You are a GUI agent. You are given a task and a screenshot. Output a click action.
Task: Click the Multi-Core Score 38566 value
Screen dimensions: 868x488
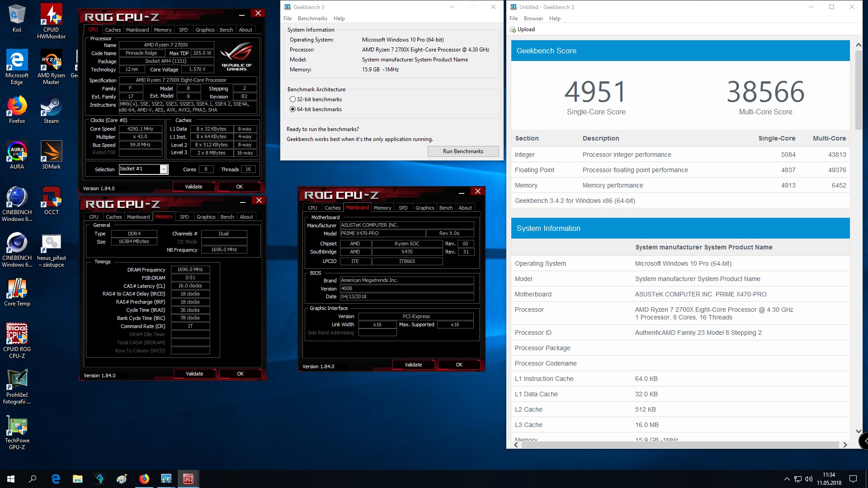coord(765,92)
